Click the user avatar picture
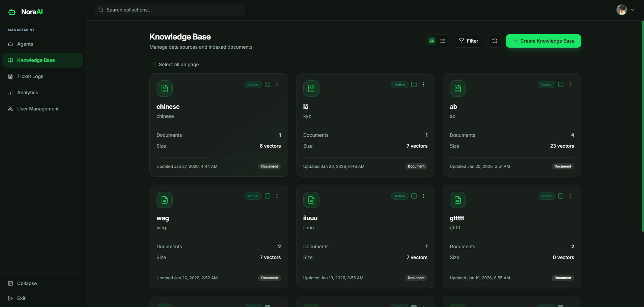This screenshot has width=644, height=307. (x=621, y=10)
